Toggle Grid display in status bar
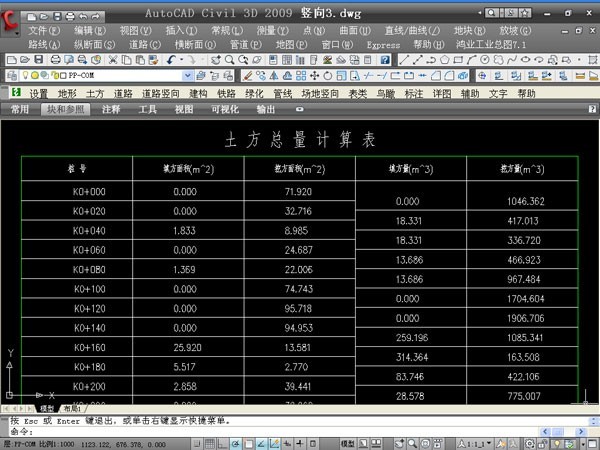 pyautogui.click(x=210, y=444)
